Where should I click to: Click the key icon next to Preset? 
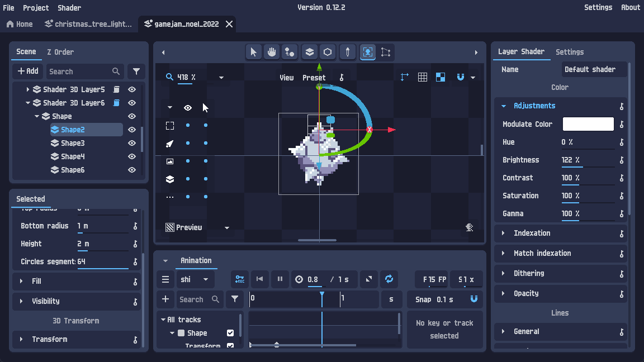click(x=342, y=77)
